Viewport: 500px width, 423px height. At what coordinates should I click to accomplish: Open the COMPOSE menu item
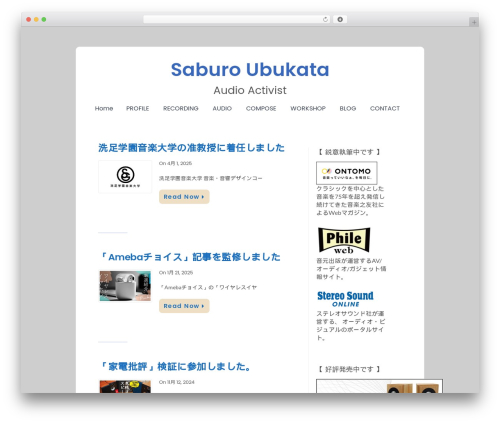[261, 108]
